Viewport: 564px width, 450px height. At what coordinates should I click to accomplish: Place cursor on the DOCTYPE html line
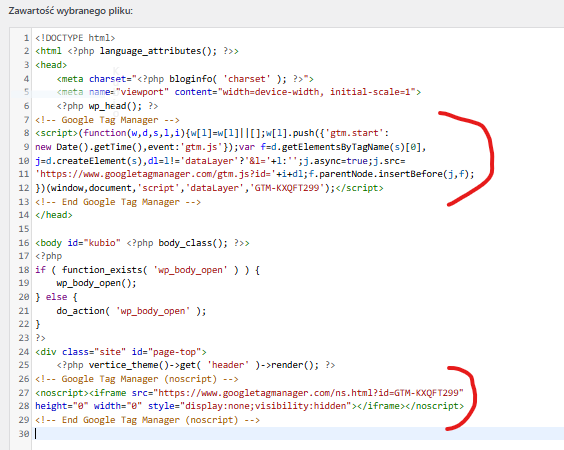[x=75, y=38]
